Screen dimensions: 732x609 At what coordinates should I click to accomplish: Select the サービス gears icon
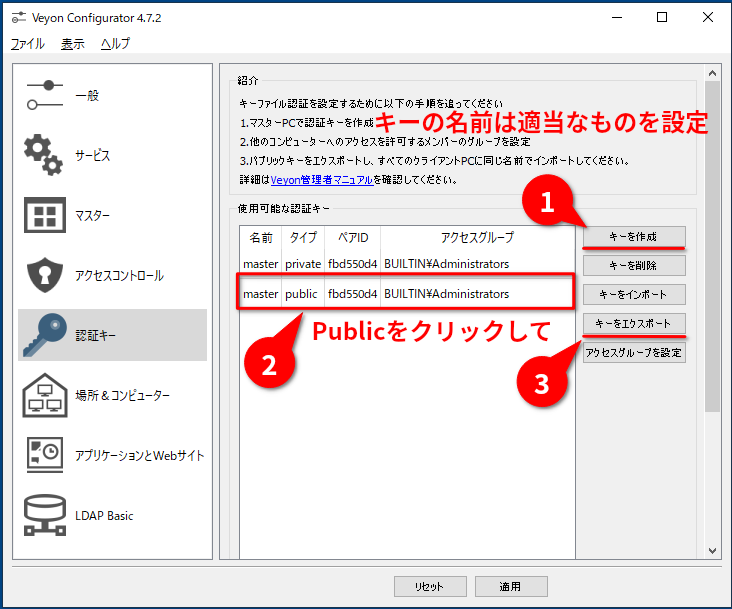click(x=43, y=155)
